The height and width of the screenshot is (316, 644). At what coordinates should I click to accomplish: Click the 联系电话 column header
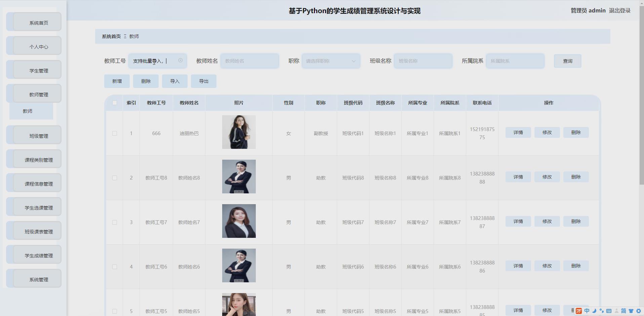click(482, 103)
